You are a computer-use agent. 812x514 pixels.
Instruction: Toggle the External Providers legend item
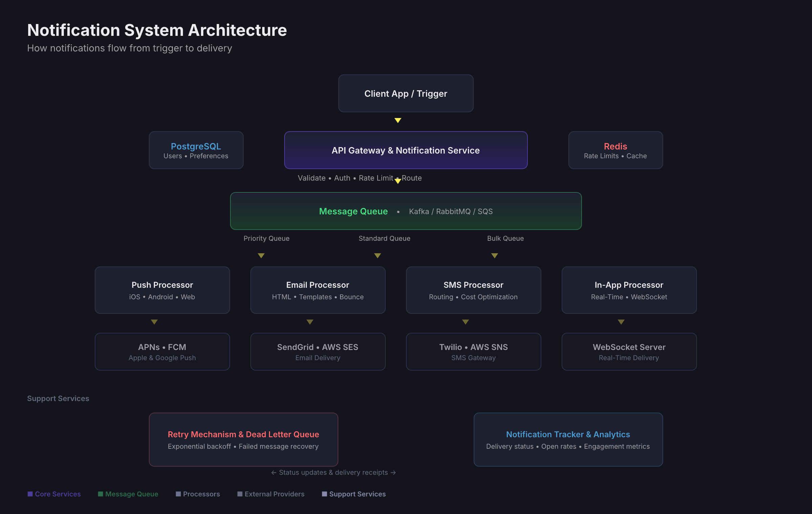(274, 494)
